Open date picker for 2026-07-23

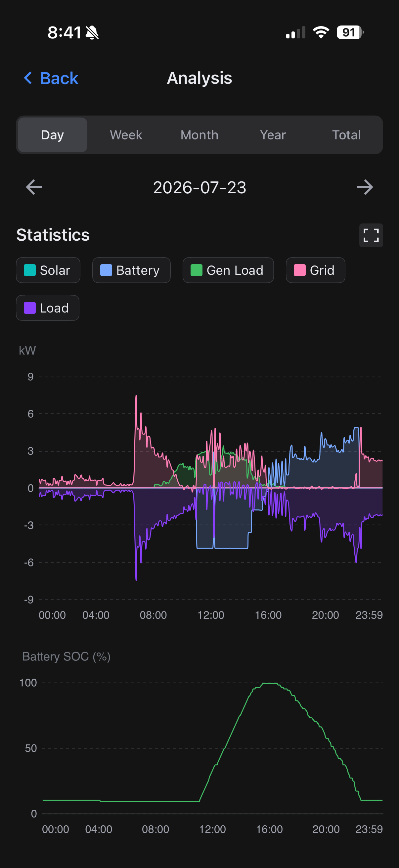200,187
